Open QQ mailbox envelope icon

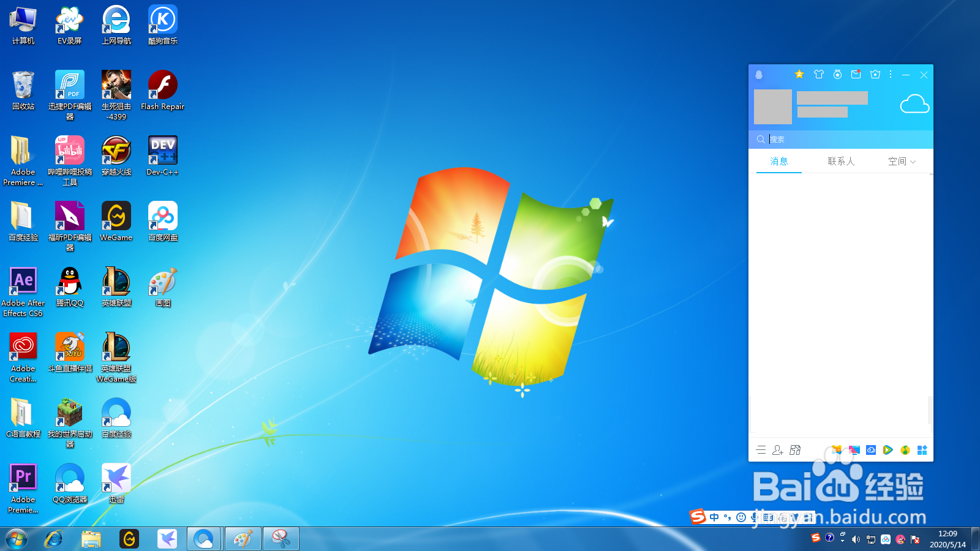click(856, 74)
